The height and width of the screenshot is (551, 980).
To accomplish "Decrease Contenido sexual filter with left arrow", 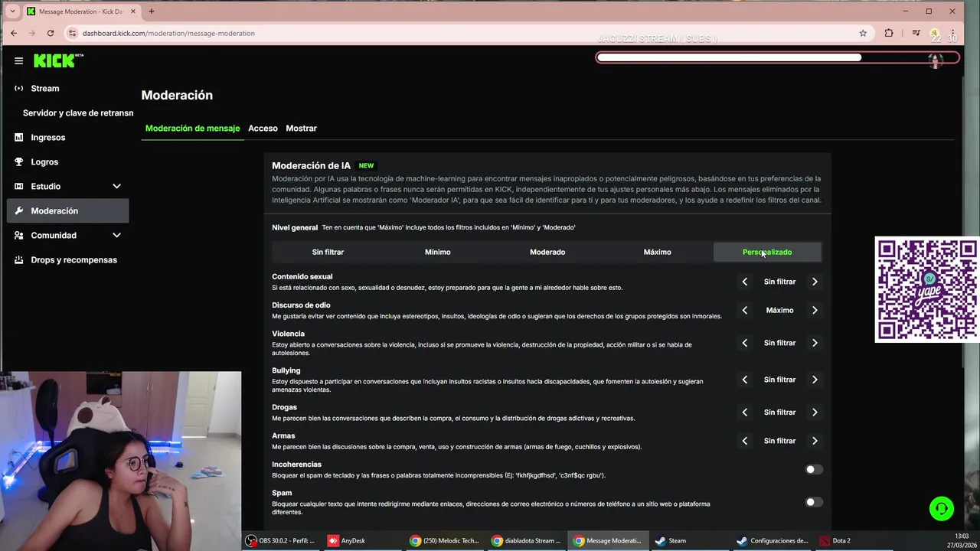I will point(744,282).
